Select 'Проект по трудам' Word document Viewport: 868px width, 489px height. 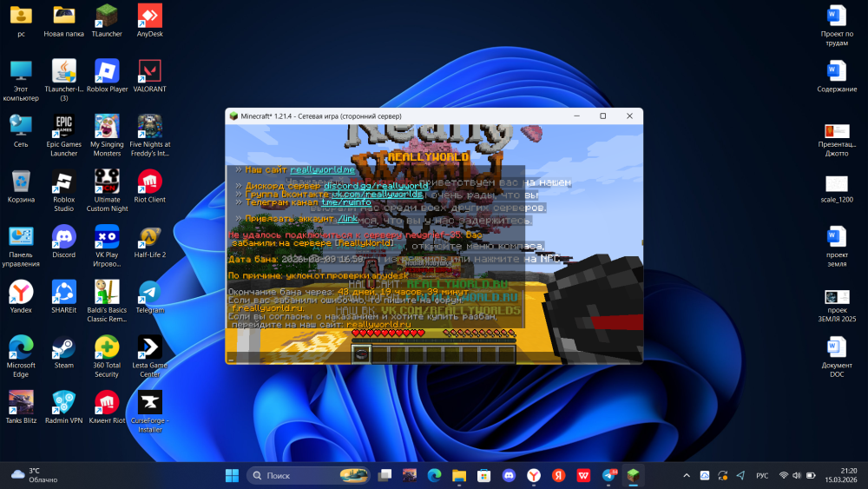click(x=837, y=25)
